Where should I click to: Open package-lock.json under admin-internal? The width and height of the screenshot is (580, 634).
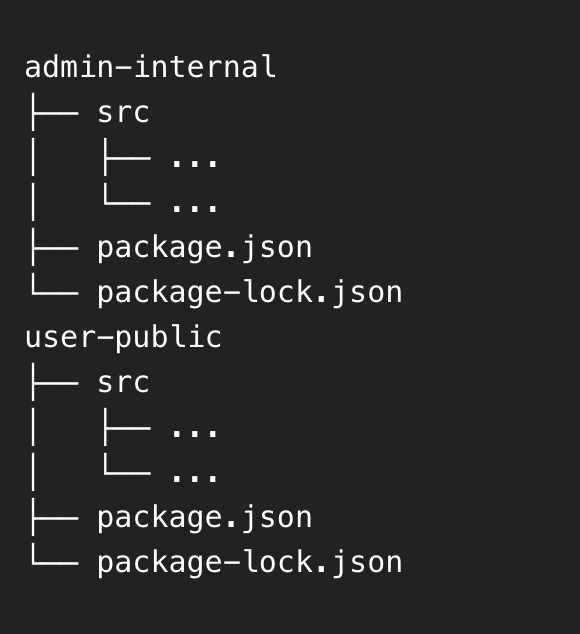tap(250, 293)
